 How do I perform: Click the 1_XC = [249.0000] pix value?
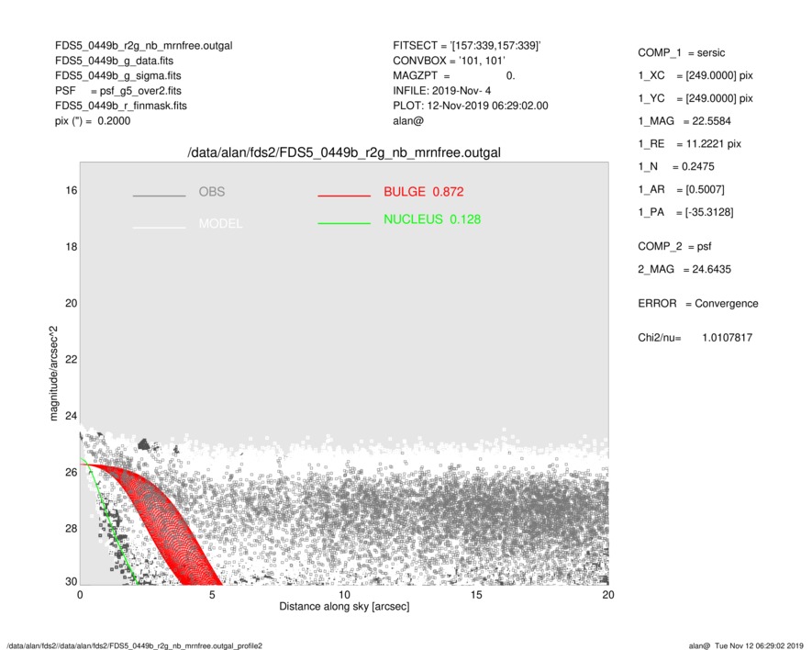695,75
